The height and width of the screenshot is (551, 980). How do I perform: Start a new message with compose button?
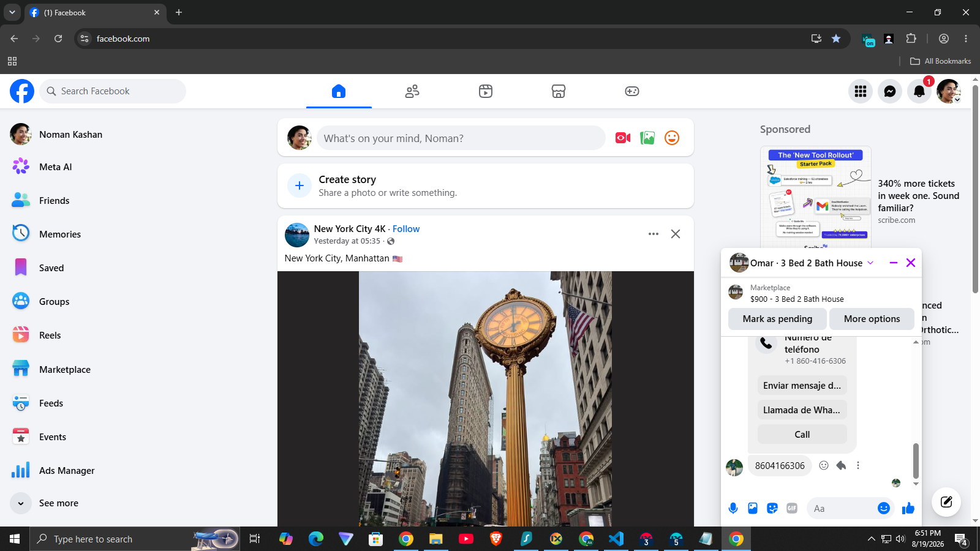946,502
